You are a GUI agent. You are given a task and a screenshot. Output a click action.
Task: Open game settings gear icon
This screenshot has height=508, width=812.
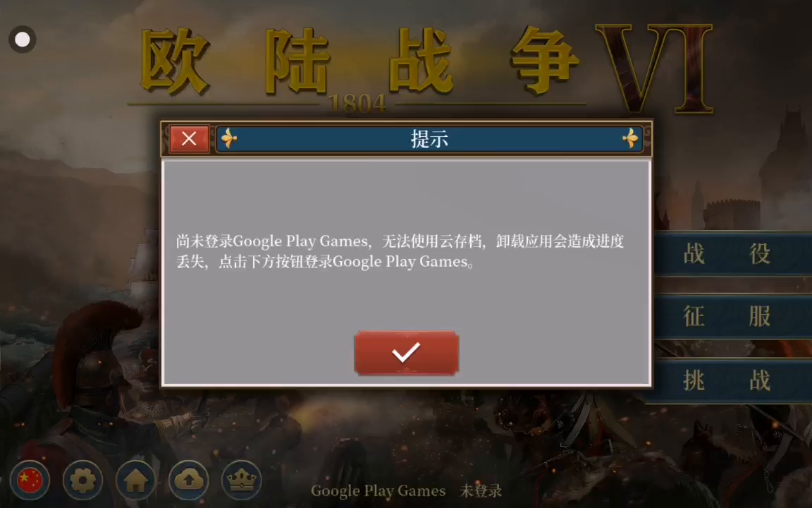coord(83,480)
